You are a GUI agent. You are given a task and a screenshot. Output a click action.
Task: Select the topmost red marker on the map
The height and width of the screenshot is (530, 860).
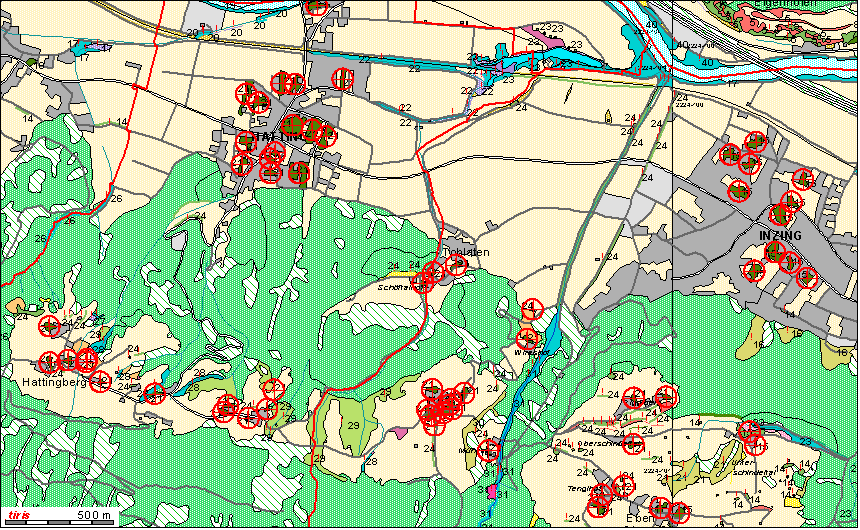click(317, 6)
